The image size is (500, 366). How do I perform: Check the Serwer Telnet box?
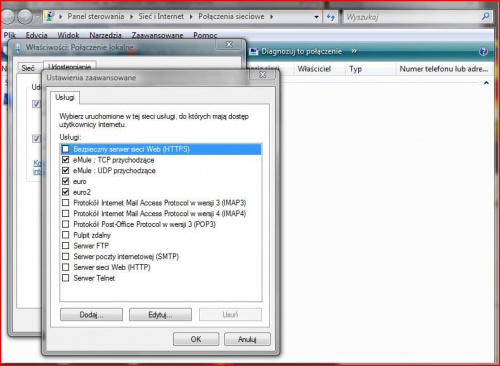point(66,278)
